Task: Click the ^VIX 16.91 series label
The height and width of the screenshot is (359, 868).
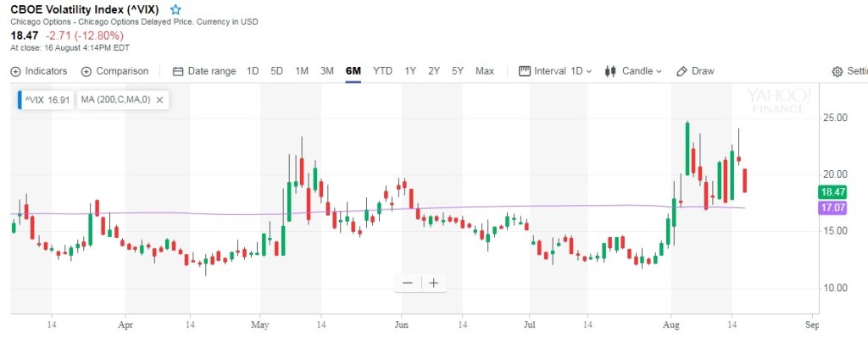Action: (46, 100)
